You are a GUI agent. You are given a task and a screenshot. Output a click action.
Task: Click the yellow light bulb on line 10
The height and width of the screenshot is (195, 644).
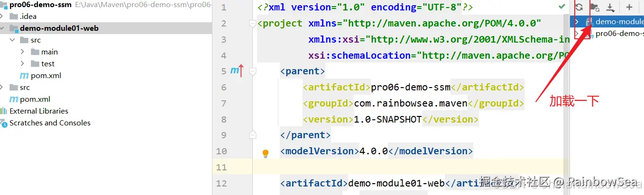pos(266,153)
